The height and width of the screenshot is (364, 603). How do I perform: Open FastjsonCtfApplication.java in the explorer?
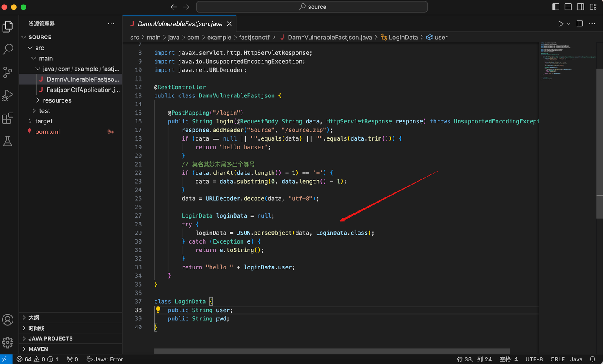[83, 90]
